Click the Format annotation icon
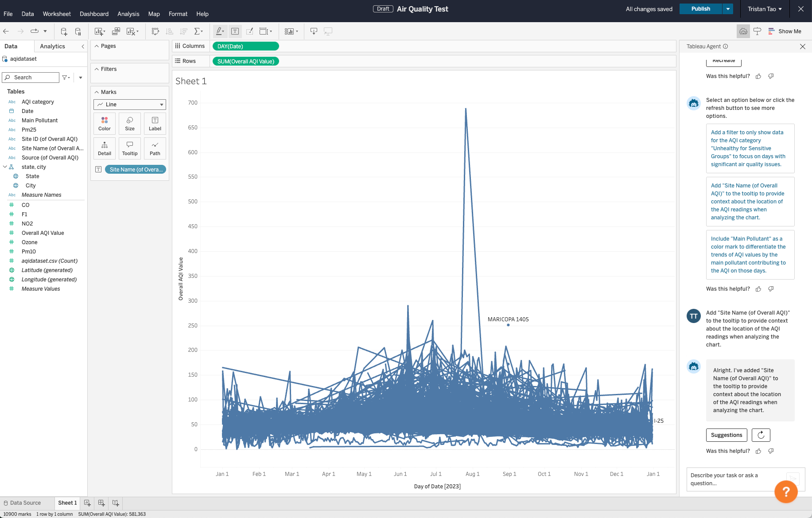Screen dimensions: 812x518 pyautogui.click(x=250, y=31)
